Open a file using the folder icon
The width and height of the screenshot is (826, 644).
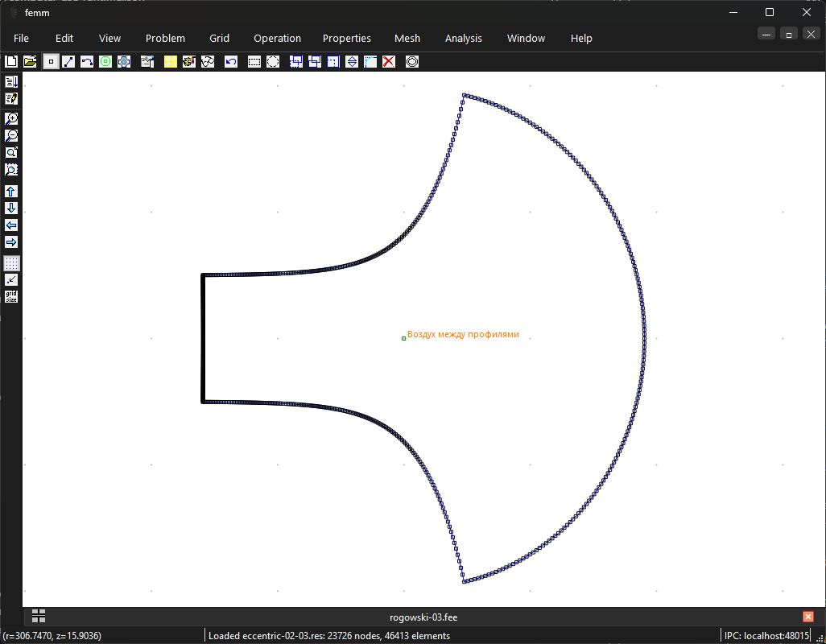coord(30,62)
